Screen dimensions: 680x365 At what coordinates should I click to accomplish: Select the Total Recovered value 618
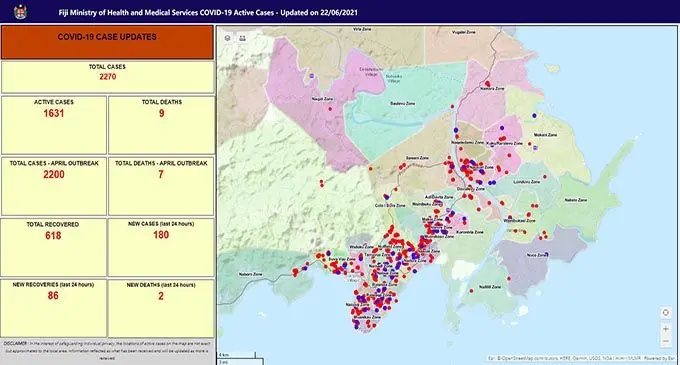(53, 236)
